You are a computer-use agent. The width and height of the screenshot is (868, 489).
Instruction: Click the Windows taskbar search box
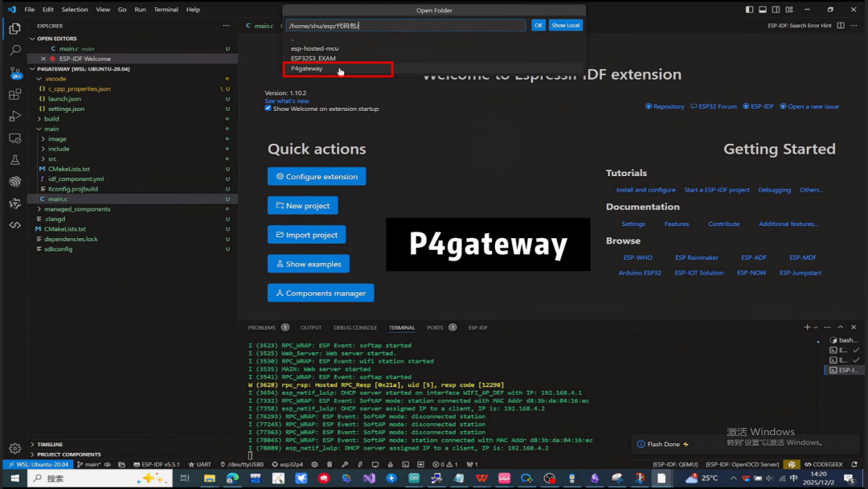(100, 479)
